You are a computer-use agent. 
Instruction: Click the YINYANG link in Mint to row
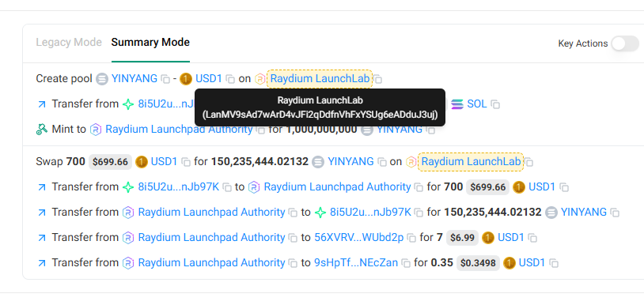[x=400, y=130]
